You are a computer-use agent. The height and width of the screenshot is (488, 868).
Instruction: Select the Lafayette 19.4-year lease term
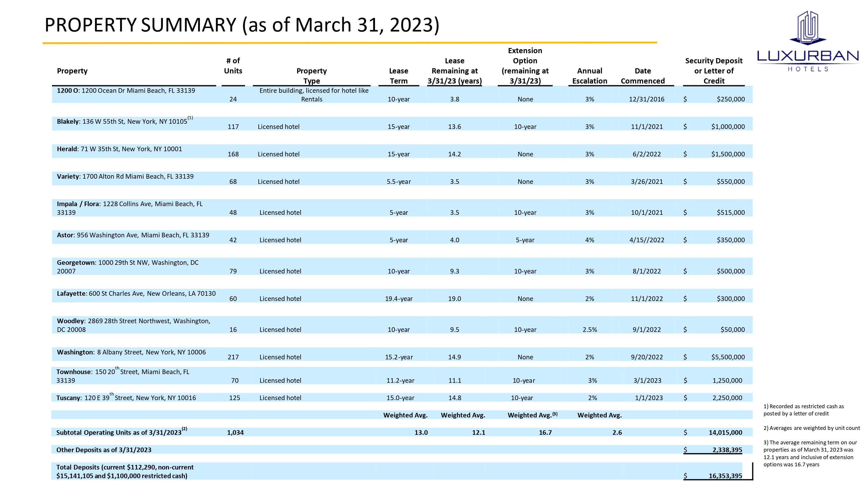(x=399, y=299)
